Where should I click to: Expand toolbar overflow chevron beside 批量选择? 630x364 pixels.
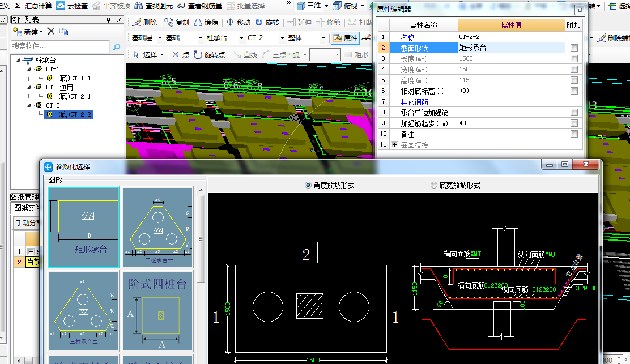pyautogui.click(x=288, y=3)
